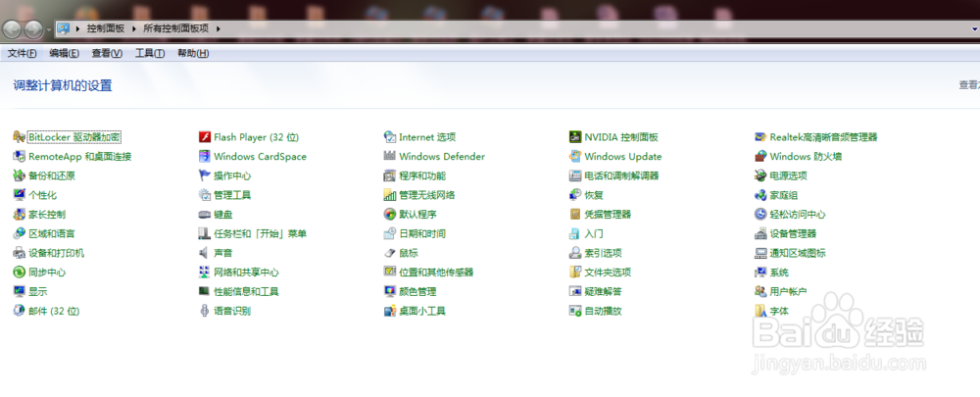The width and height of the screenshot is (980, 397).
Task: Open the 语音识别 link
Action: (232, 312)
